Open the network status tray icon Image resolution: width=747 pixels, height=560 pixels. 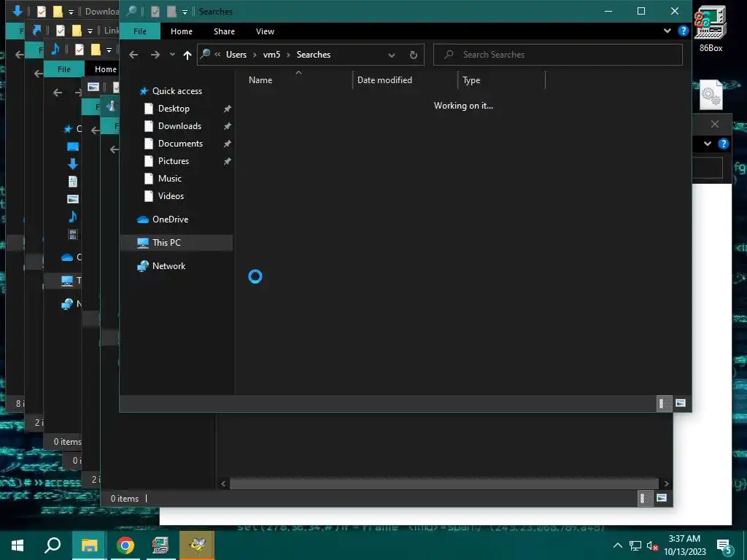635,545
